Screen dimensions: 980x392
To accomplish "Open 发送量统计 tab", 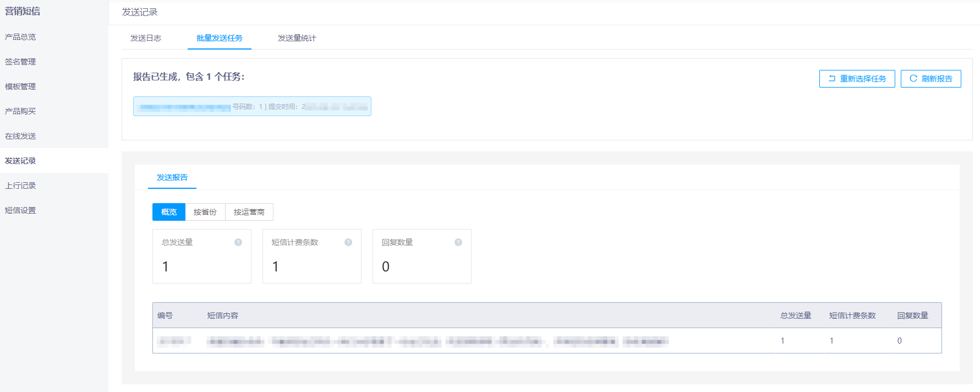I will click(x=297, y=38).
